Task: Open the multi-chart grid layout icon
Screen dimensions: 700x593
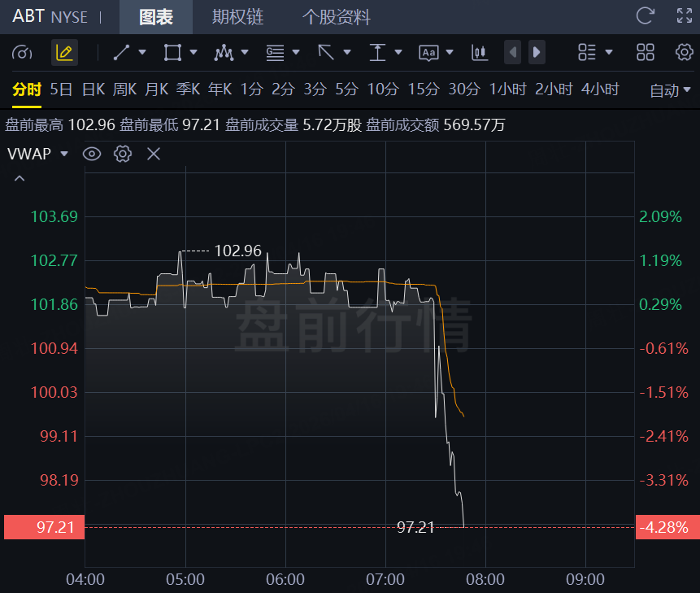Action: 645,52
